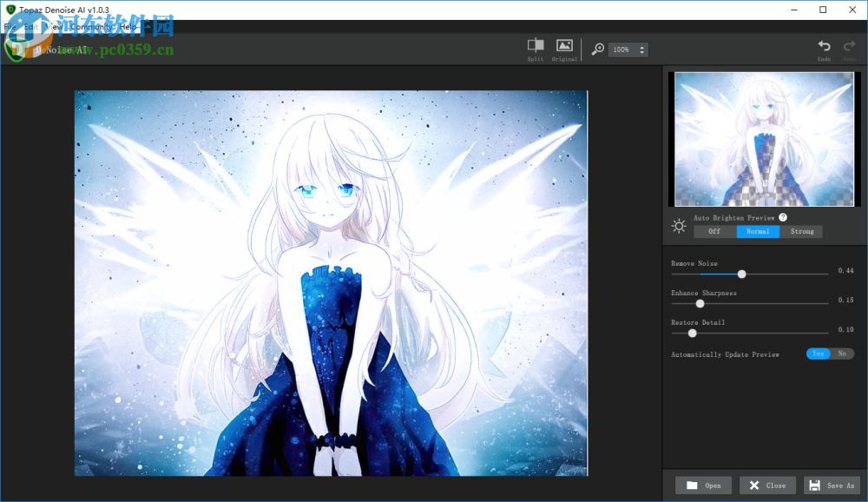Viewport: 868px width, 502px height.
Task: Show the Original image view
Action: pyautogui.click(x=564, y=45)
